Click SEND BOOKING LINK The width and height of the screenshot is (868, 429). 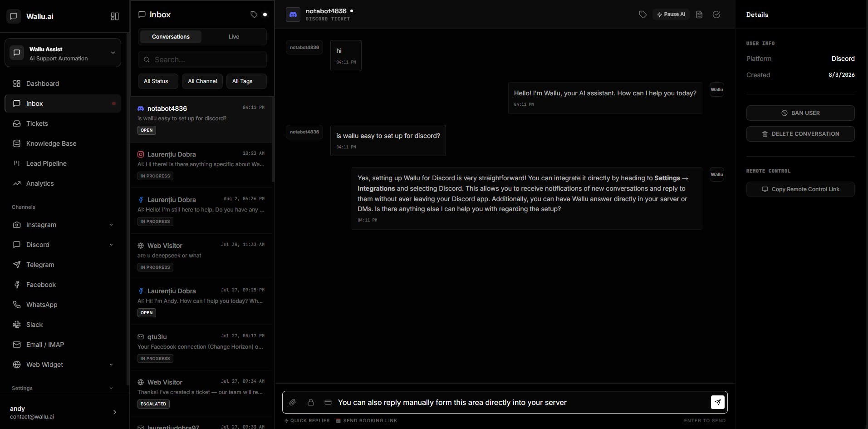[x=367, y=421]
